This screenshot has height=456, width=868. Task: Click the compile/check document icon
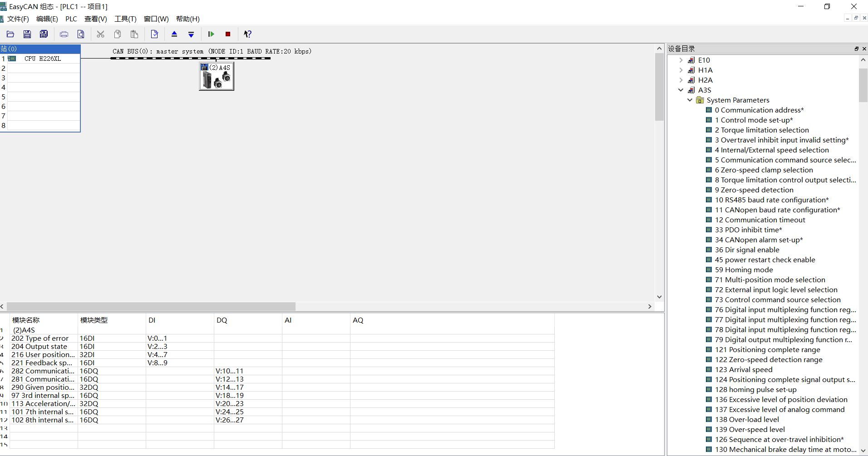(x=154, y=34)
